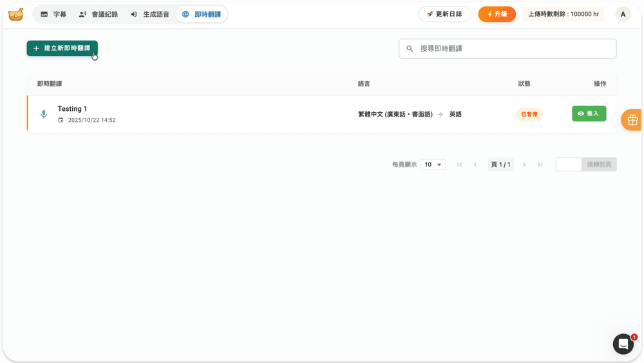Click the app logo in the top-left corner
This screenshot has height=363, width=644.
coord(16,14)
